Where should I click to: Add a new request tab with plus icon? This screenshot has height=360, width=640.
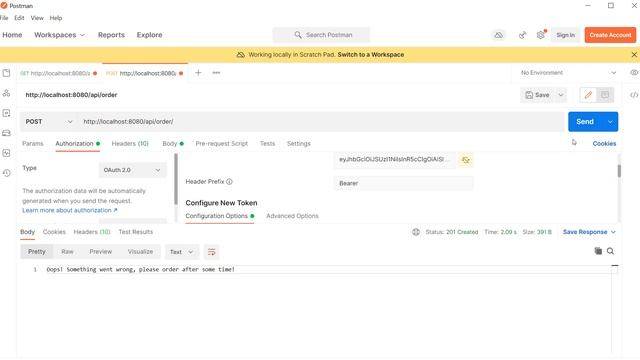tap(198, 73)
